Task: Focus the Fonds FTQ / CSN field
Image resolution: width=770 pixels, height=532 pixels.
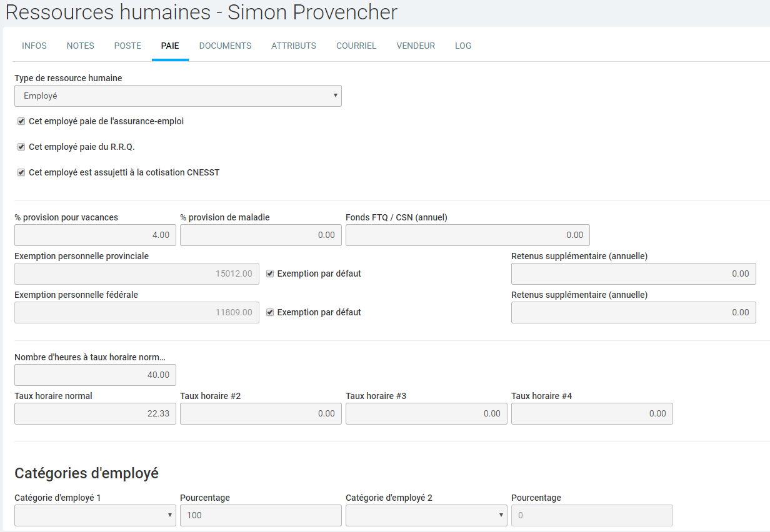Action: click(467, 235)
